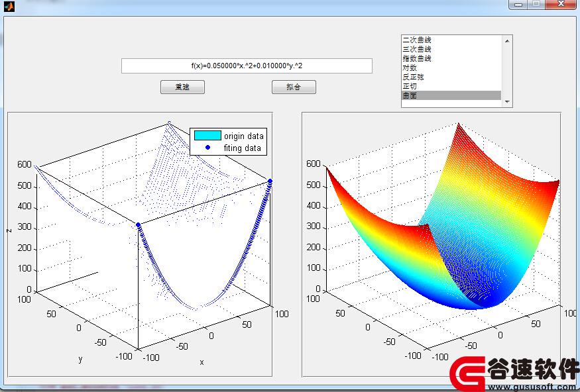Select 三次曲线 in the list box
Image resolution: width=580 pixels, height=392 pixels.
point(451,49)
